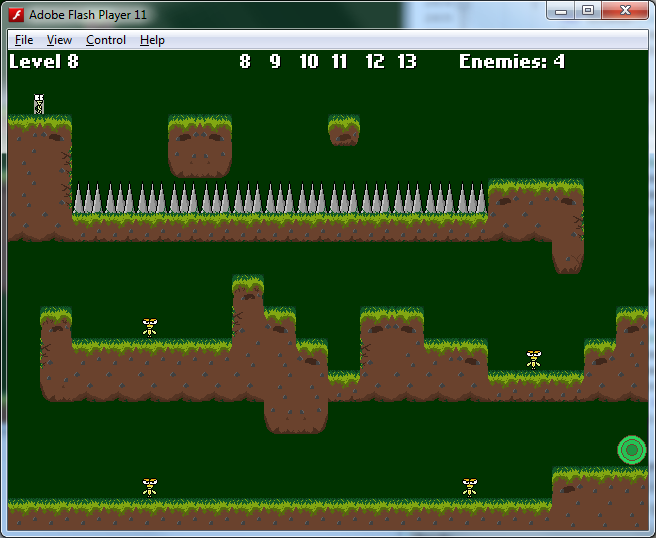The width and height of the screenshot is (656, 538).
Task: Click the white robot player character
Action: coord(39,104)
